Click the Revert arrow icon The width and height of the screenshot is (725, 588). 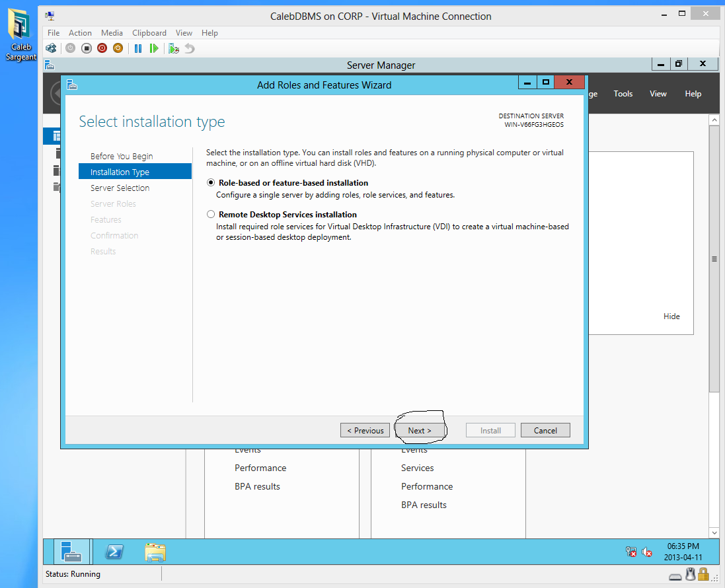coord(190,48)
